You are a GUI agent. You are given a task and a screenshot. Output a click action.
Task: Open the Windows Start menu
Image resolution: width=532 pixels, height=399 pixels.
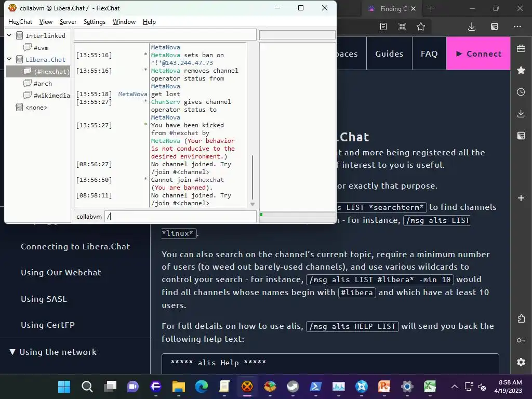(64, 387)
